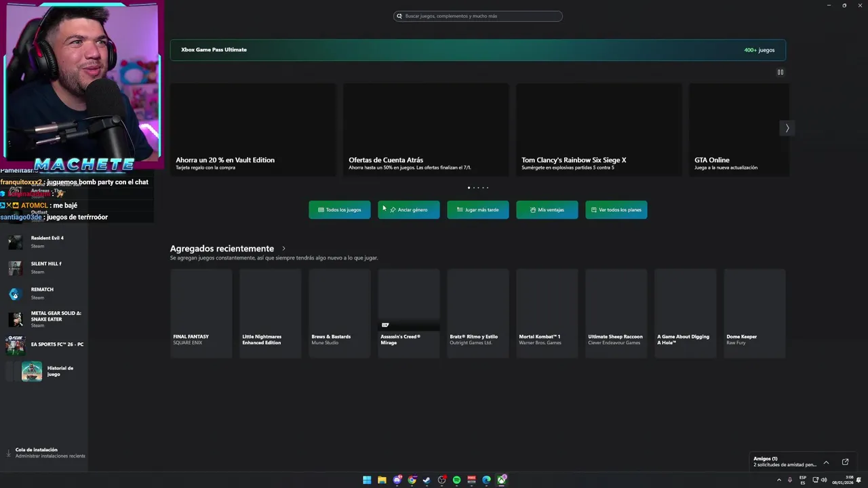Click the EA Play badge on Assassin's Creed Mirage
The height and width of the screenshot is (488, 868).
point(385,325)
